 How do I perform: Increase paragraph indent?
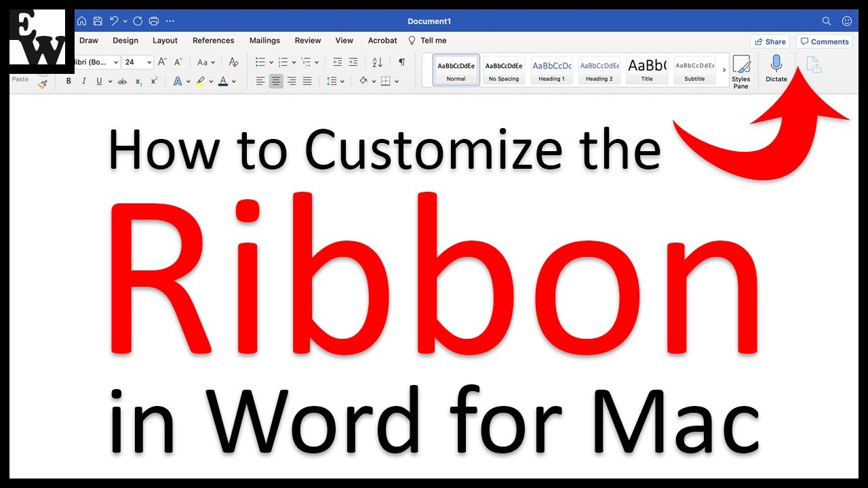353,62
